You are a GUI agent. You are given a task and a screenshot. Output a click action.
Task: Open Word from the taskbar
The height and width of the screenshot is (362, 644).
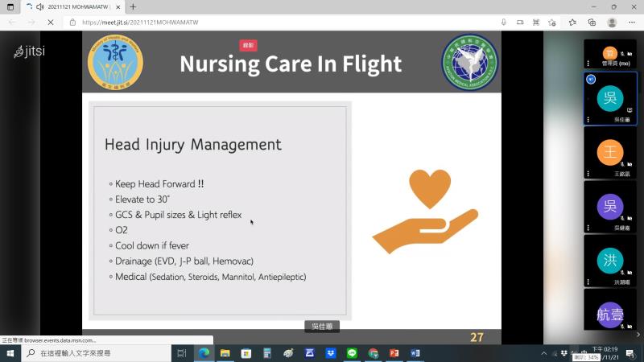(x=415, y=353)
